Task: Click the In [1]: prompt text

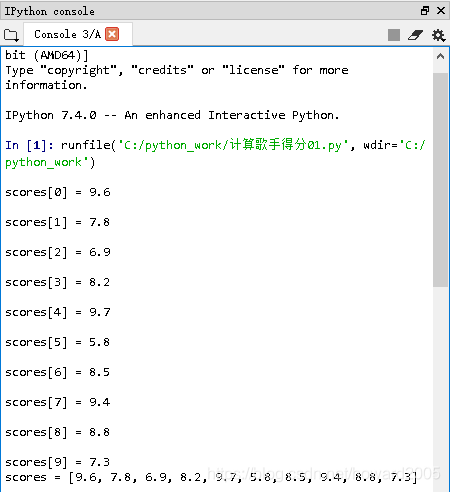Action: coord(29,145)
